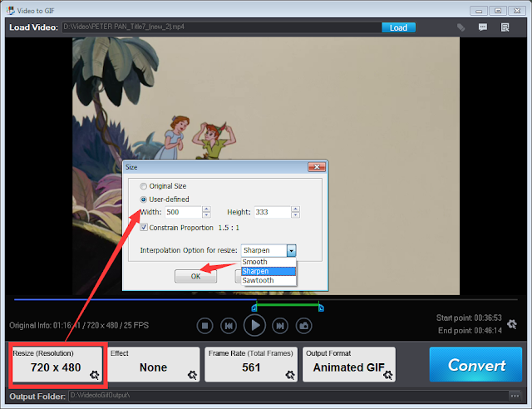Maximize the Video to GIF window

[x=498, y=11]
